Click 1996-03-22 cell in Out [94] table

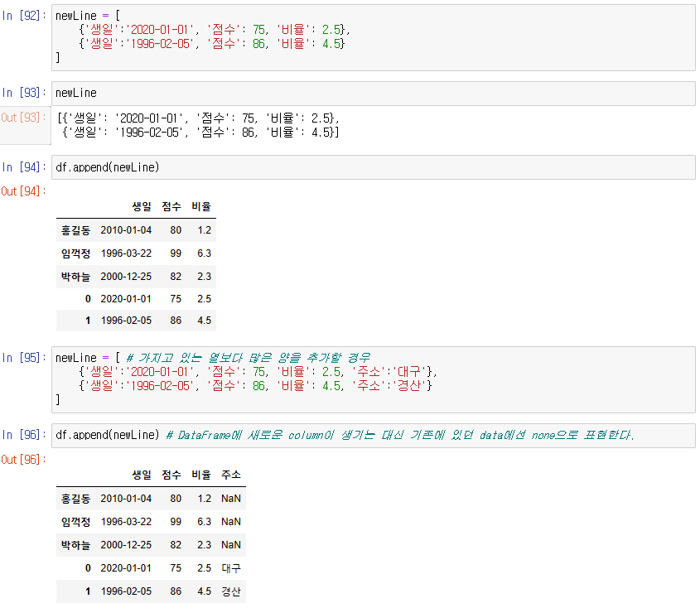tap(126, 253)
